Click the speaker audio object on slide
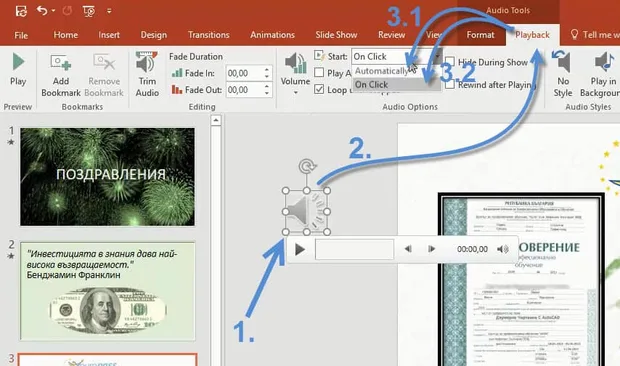620x366 pixels. pos(306,211)
